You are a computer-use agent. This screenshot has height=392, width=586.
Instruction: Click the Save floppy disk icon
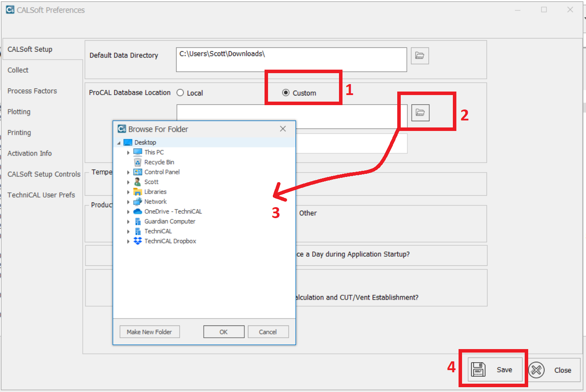click(x=478, y=370)
